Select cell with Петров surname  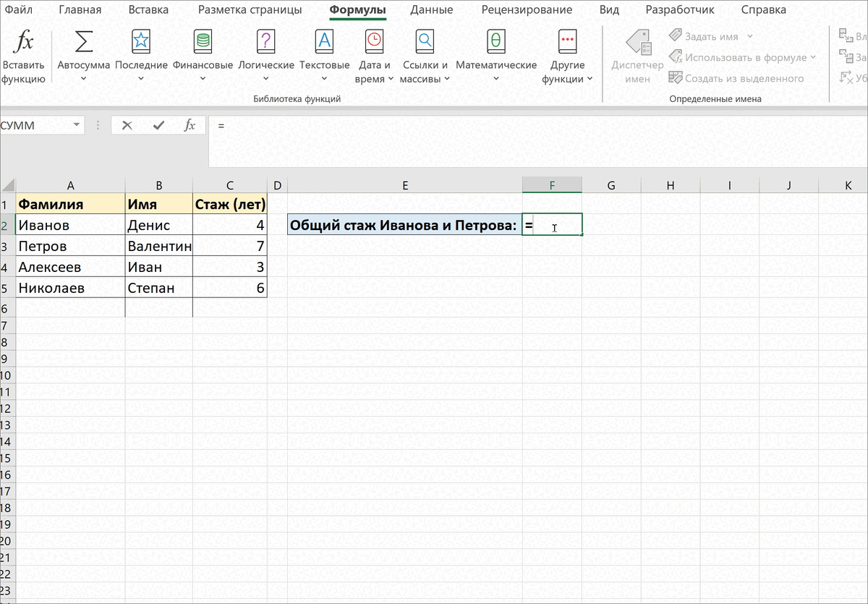(x=70, y=247)
